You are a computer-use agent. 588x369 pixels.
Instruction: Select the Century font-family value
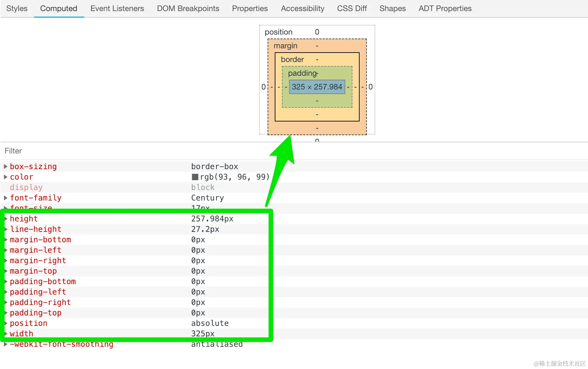coord(208,198)
